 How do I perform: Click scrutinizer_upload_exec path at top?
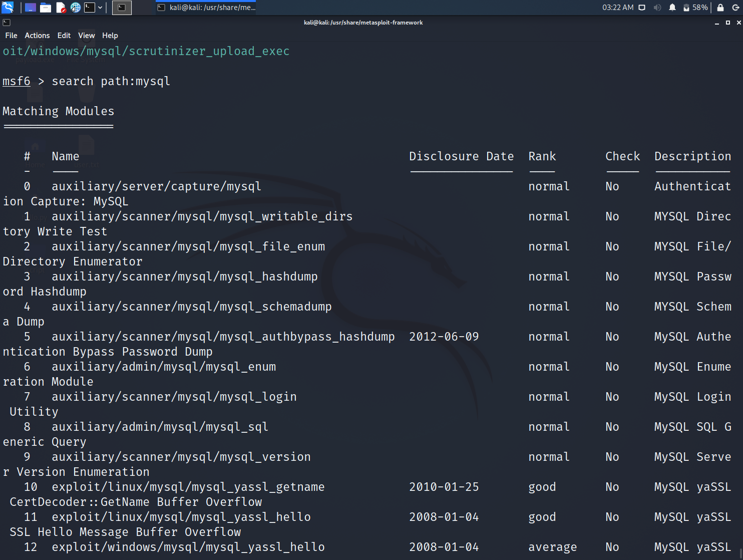146,51
